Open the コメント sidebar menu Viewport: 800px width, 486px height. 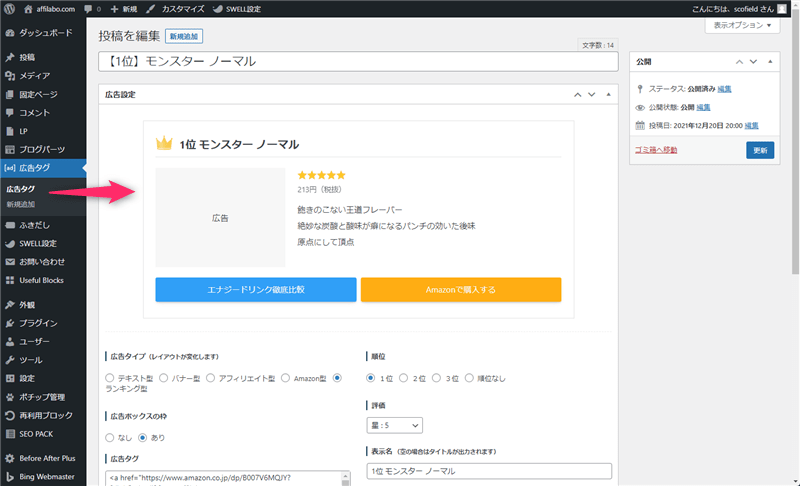click(x=43, y=113)
